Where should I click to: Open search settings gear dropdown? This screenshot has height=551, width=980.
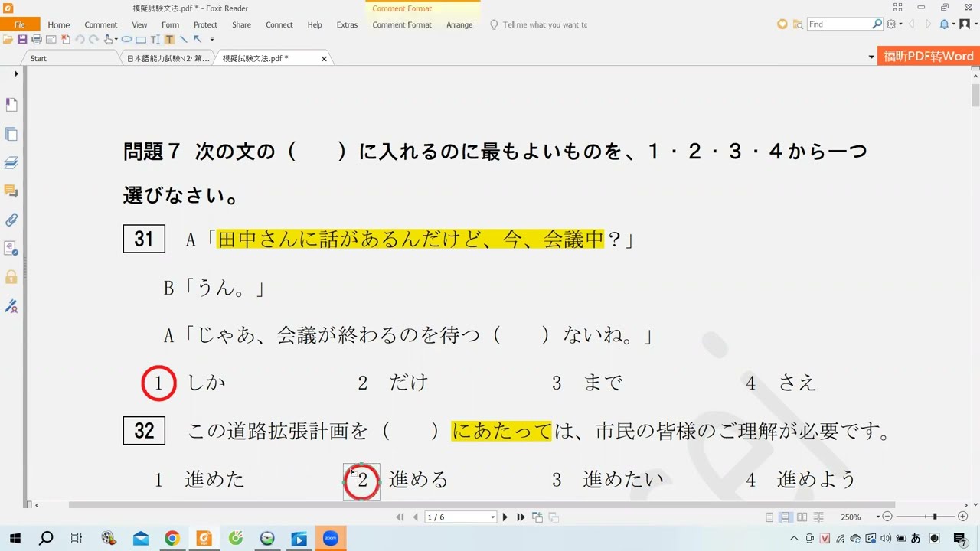tap(893, 24)
